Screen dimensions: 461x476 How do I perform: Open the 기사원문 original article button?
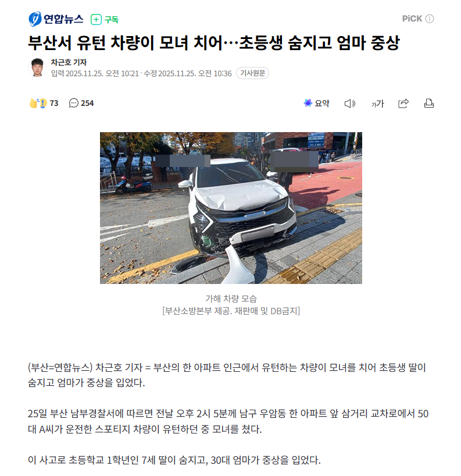[252, 73]
